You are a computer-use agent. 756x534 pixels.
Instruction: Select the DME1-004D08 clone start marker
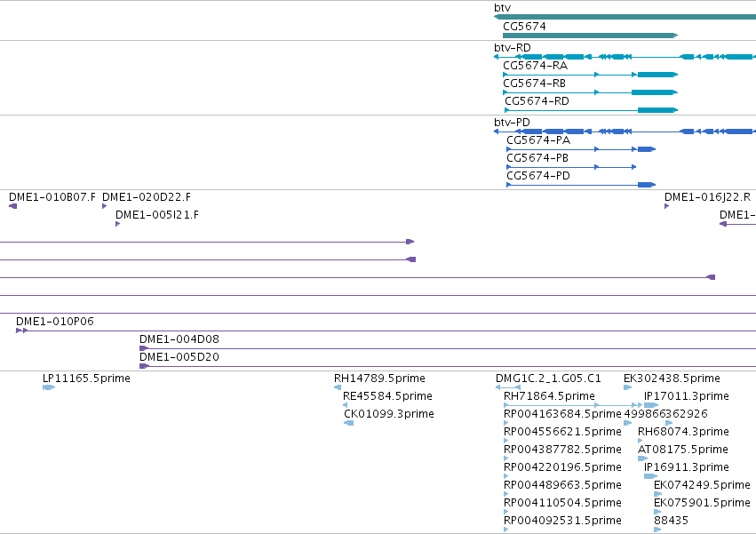(144, 348)
